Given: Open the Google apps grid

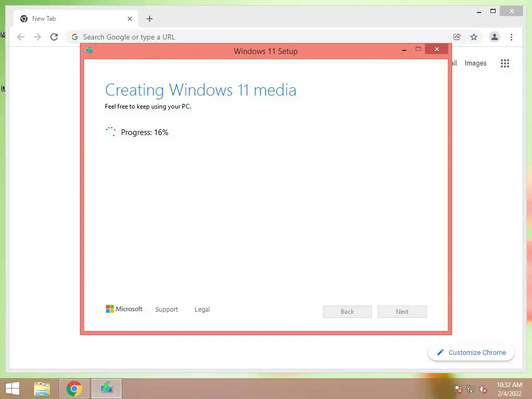Looking at the screenshot, I should point(505,63).
